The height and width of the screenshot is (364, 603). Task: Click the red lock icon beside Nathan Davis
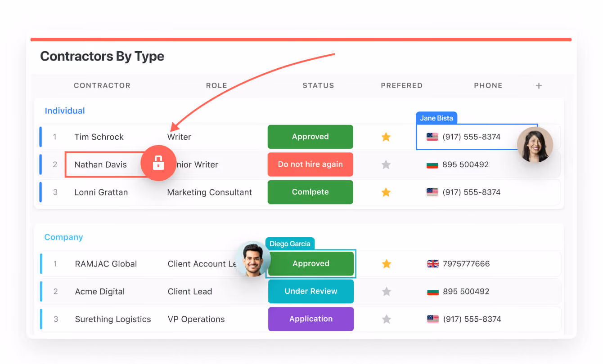pyautogui.click(x=158, y=163)
